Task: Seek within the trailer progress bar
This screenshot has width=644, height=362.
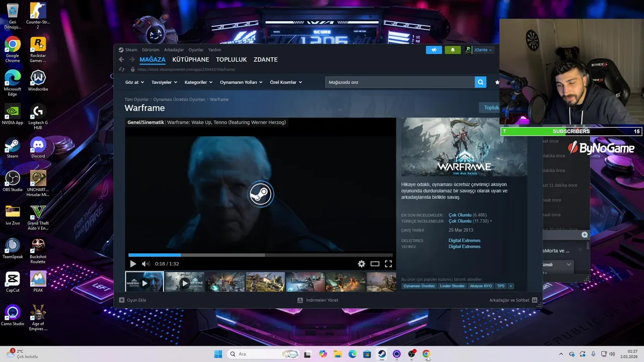Action: point(260,255)
